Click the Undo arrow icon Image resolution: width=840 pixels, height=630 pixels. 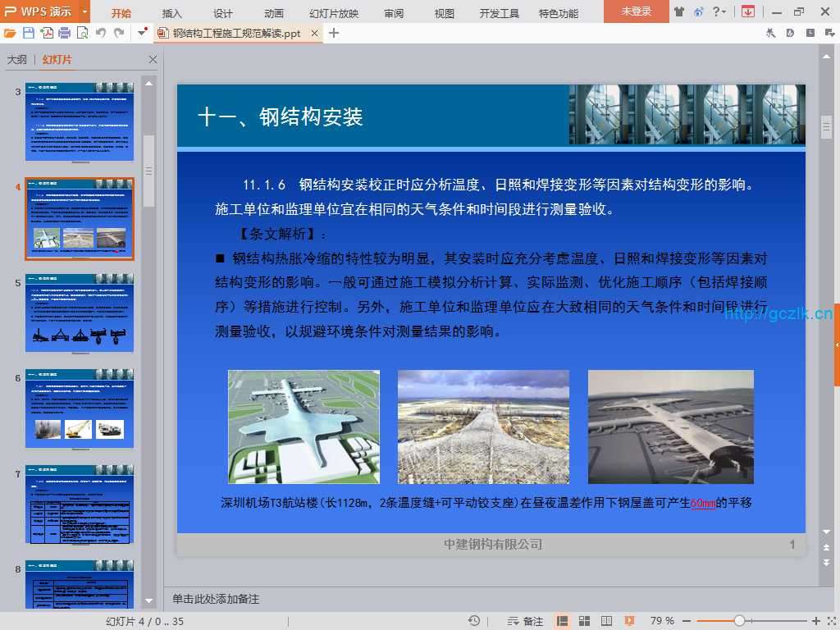click(x=100, y=33)
